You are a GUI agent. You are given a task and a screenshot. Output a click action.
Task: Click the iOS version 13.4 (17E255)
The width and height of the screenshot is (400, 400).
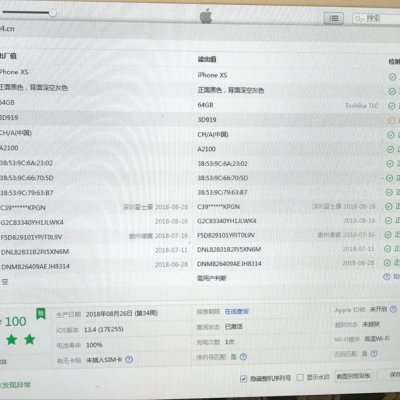(104, 330)
